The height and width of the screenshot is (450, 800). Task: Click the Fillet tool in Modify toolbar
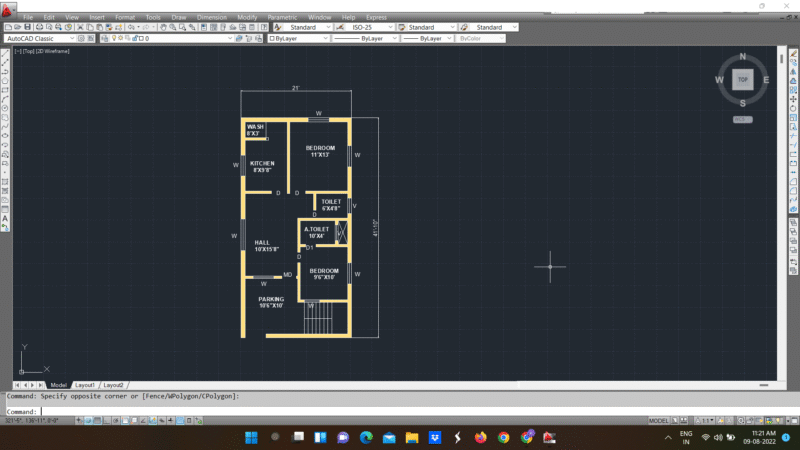tap(793, 189)
